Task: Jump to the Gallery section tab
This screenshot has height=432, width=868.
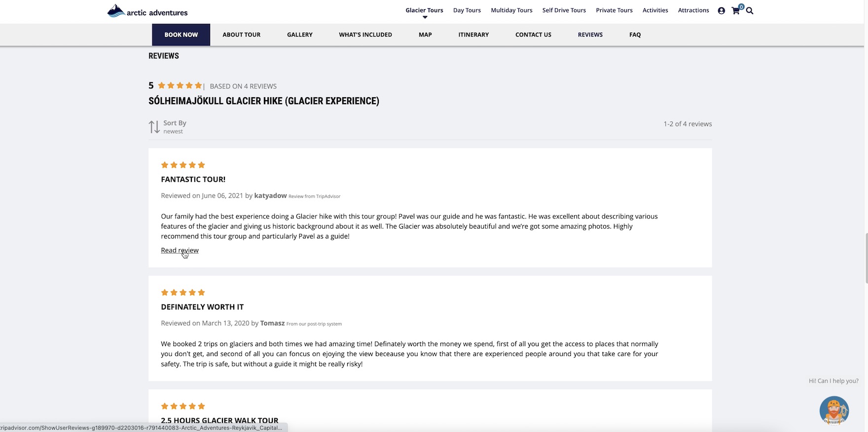Action: 300,35
